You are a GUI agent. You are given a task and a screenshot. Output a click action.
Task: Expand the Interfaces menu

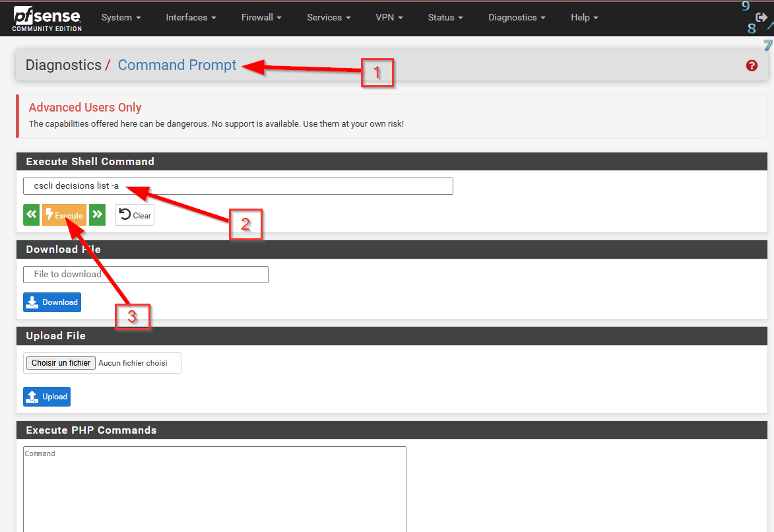[191, 18]
